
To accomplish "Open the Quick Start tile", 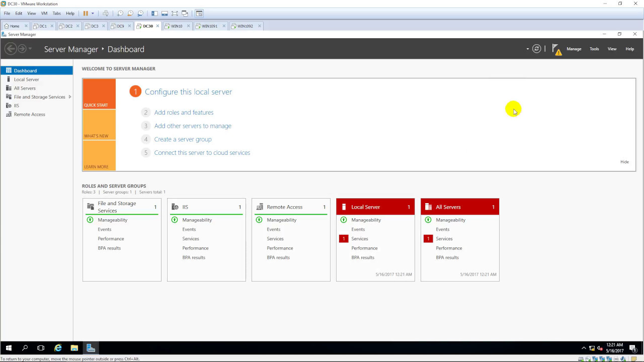I will [x=99, y=94].
